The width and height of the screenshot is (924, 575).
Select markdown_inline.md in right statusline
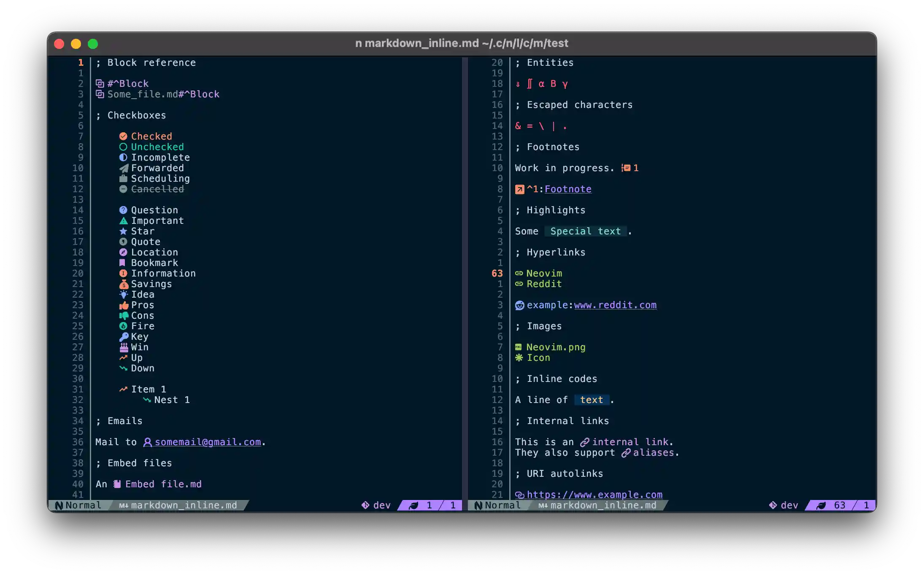click(603, 505)
